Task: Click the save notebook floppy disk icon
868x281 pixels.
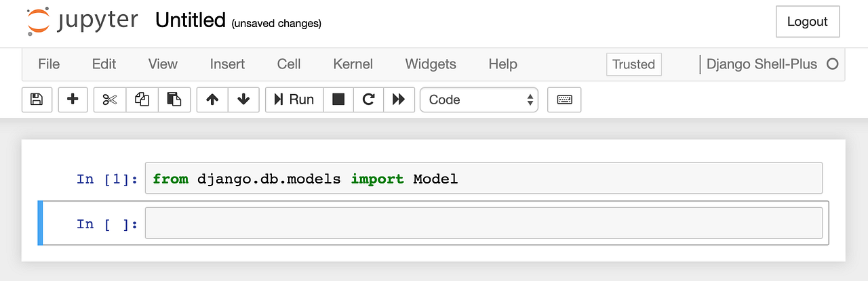Action: (x=37, y=100)
